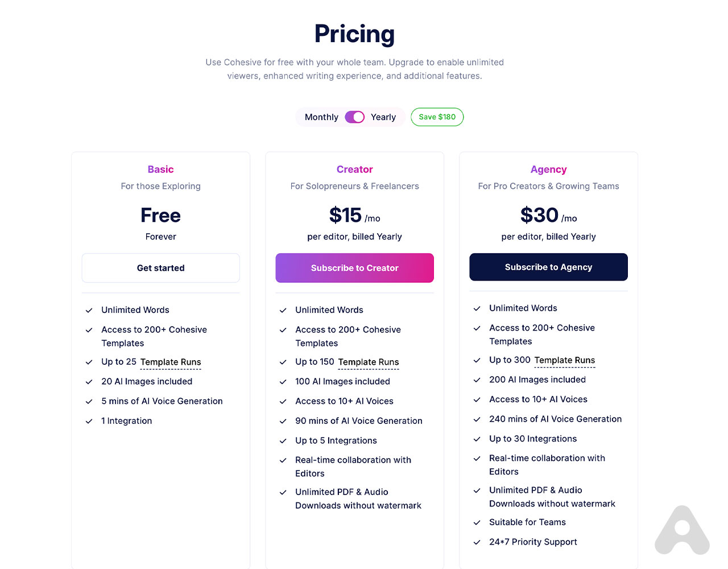Click checkmark next to 24*7 Priority Support
728x569 pixels.
477,542
